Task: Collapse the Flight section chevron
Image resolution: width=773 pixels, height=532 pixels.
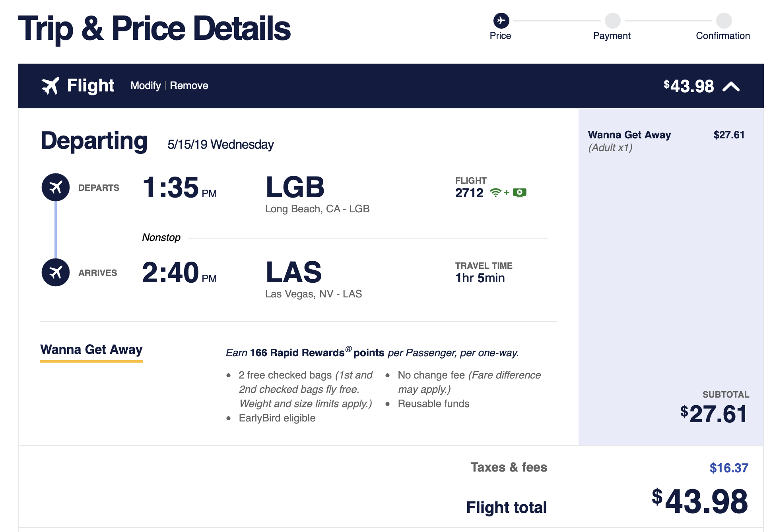Action: pos(731,86)
